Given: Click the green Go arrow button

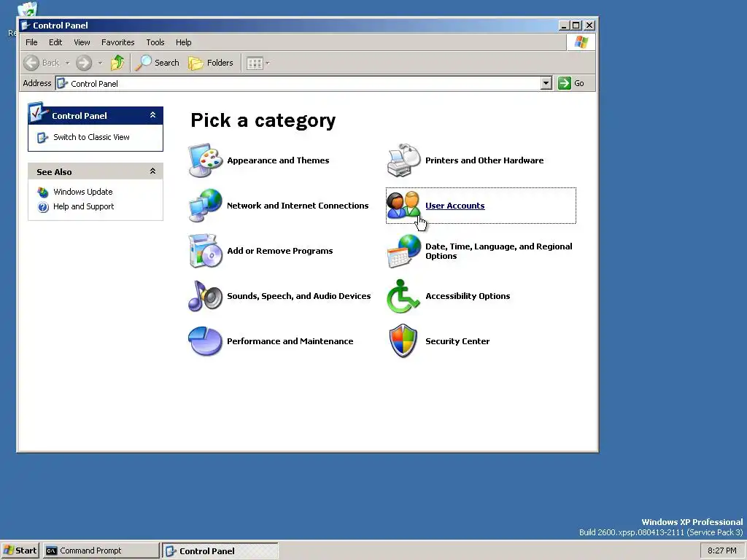Looking at the screenshot, I should [565, 83].
